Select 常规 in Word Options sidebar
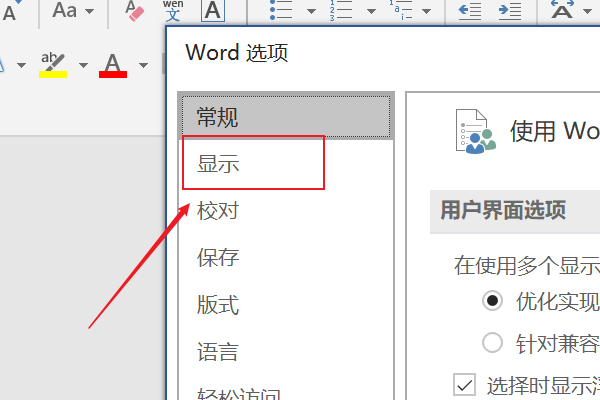This screenshot has height=400, width=600. [x=286, y=117]
